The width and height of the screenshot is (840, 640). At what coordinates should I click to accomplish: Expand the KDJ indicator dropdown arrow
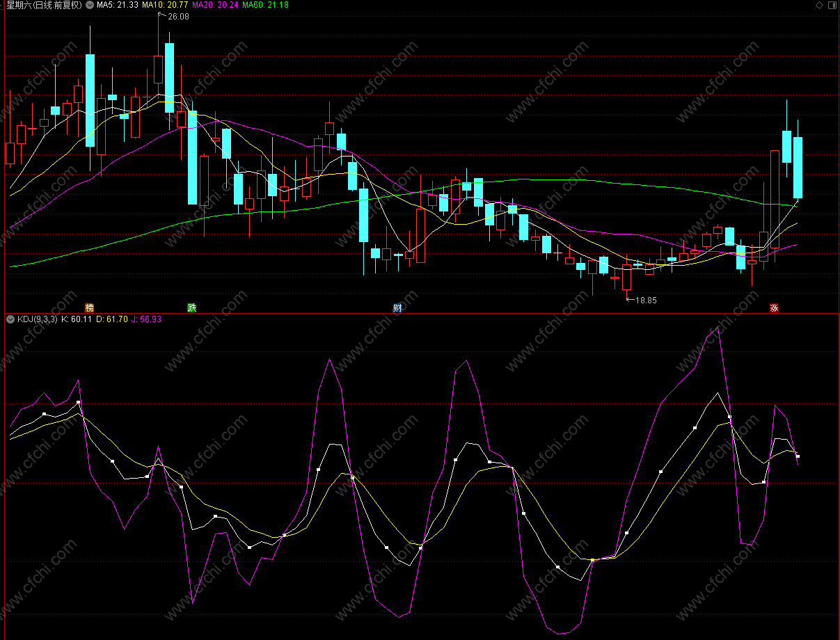coord(10,319)
